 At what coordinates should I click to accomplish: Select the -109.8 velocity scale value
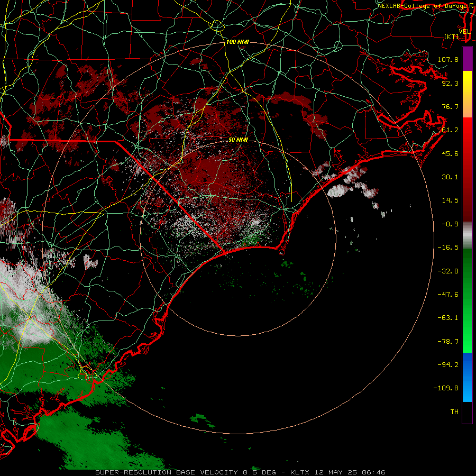click(x=446, y=388)
